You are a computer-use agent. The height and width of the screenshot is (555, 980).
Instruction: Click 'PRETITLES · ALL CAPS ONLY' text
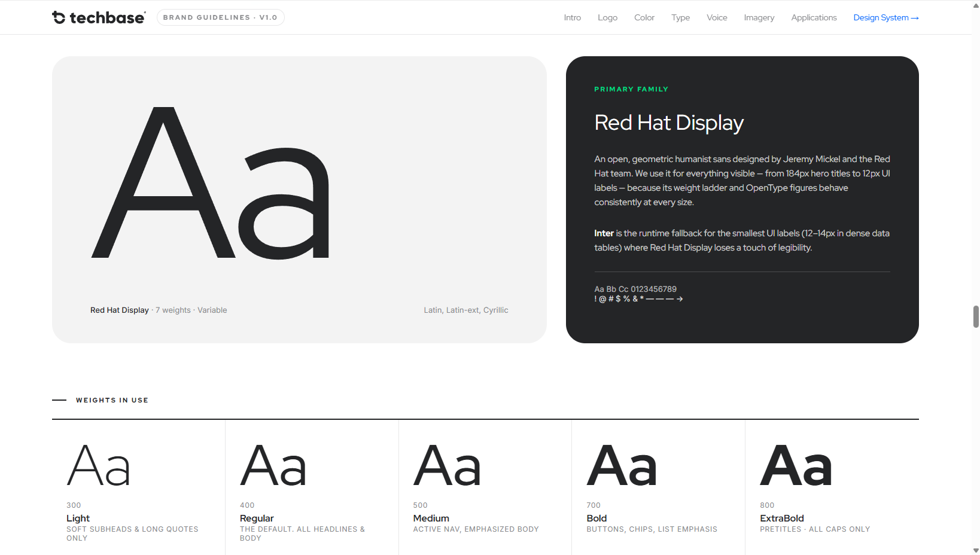pyautogui.click(x=815, y=529)
